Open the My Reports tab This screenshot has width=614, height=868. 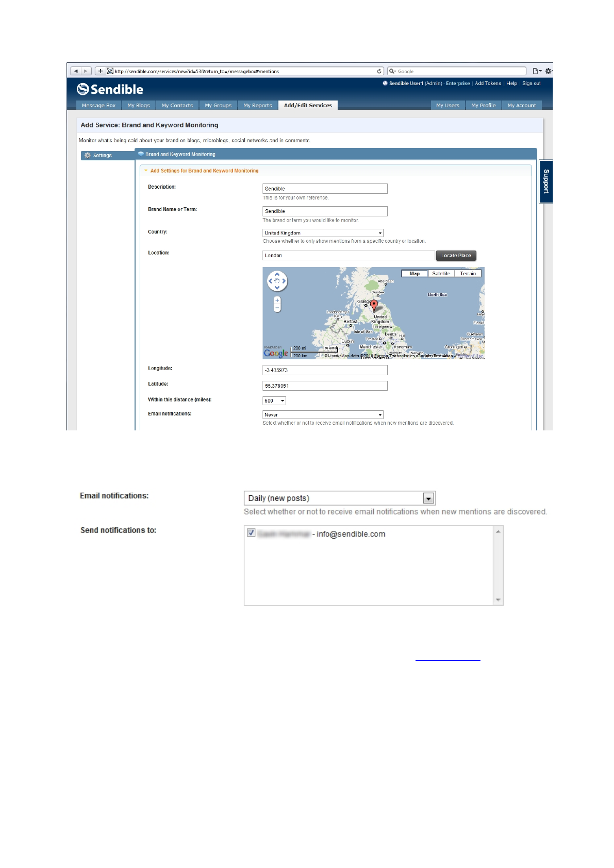258,105
